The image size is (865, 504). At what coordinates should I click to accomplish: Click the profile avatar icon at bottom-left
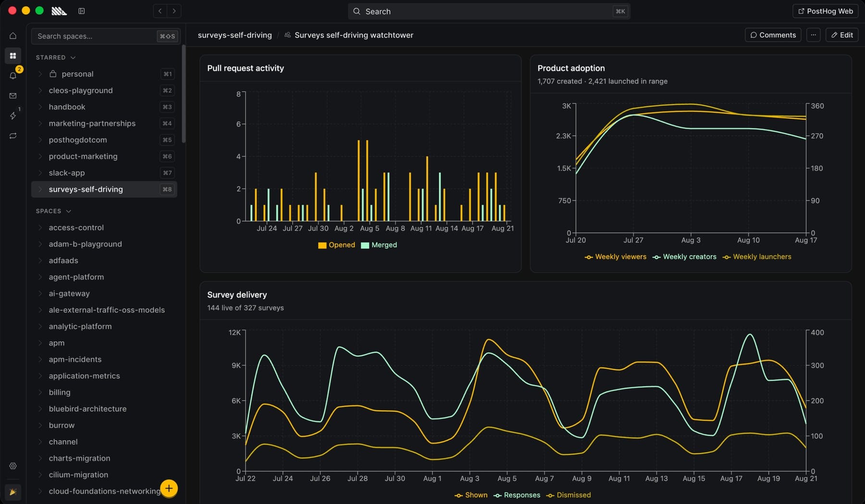pos(13,492)
